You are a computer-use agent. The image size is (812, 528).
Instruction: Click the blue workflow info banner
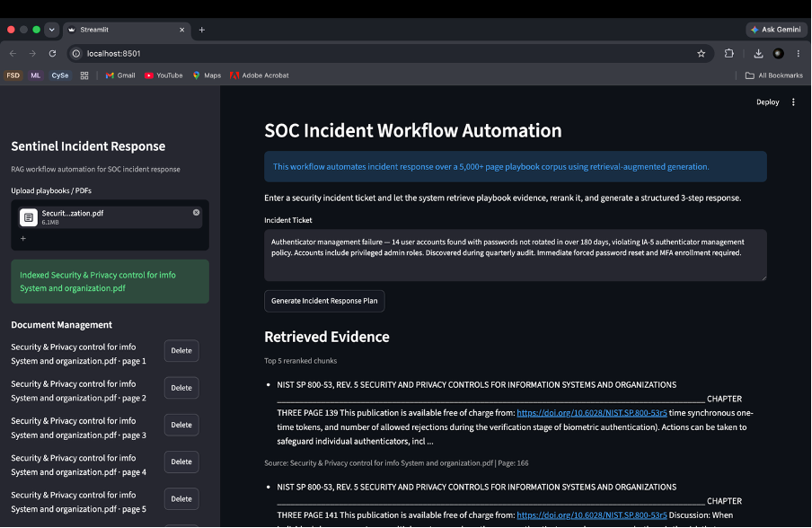point(516,167)
